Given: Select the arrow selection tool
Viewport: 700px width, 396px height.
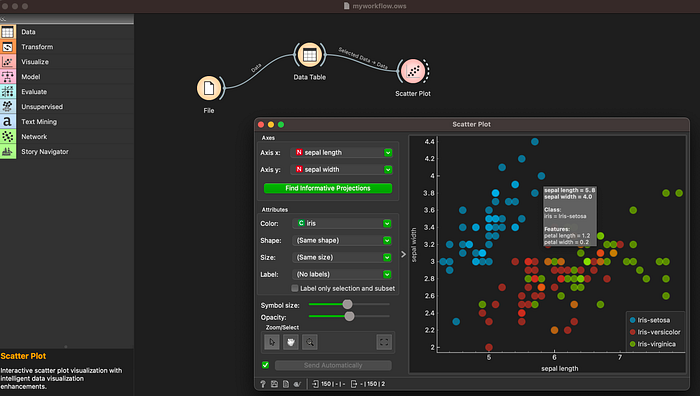Looking at the screenshot, I should [272, 342].
